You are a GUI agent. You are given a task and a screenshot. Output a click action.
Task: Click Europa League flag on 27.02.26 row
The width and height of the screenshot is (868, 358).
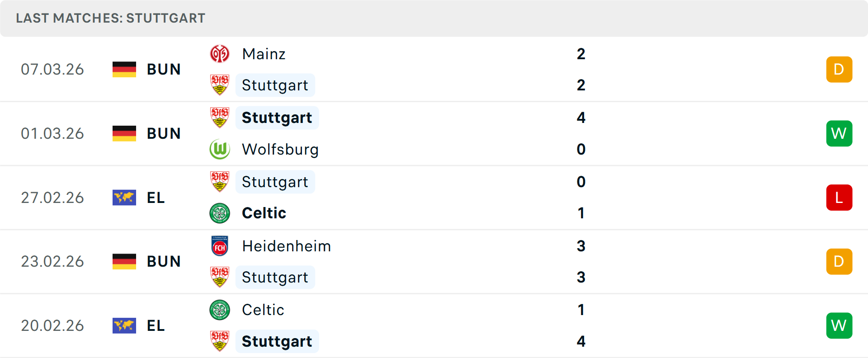click(x=124, y=198)
